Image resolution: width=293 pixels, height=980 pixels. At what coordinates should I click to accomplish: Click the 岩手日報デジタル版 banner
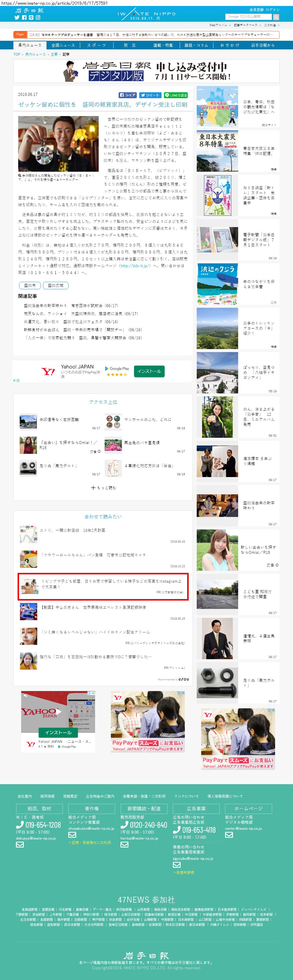pyautogui.click(x=146, y=71)
